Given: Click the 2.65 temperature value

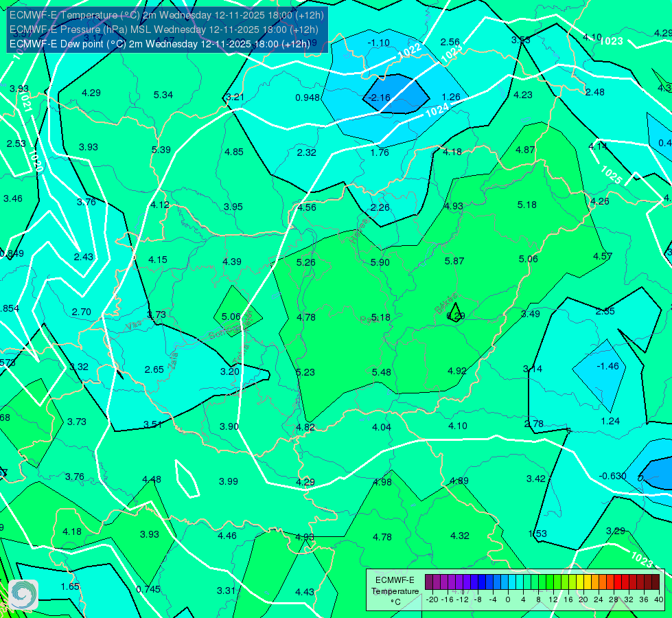Looking at the screenshot, I should pos(154,369).
